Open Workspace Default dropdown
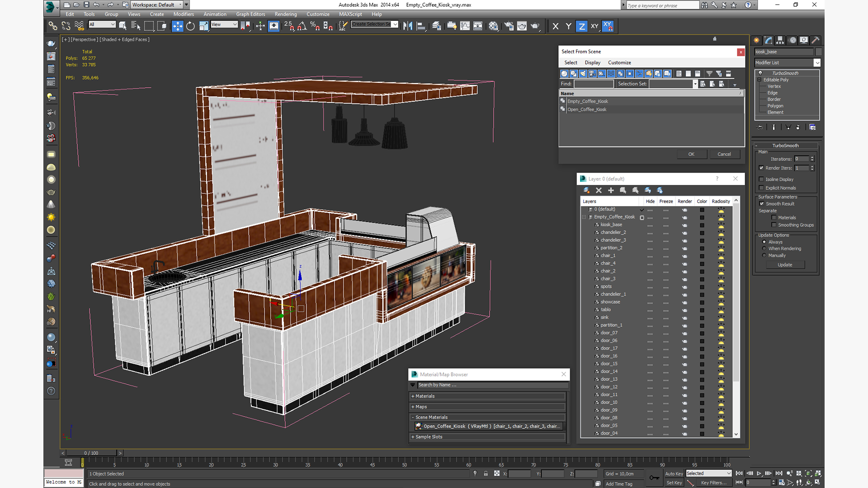Viewport: 868px width, 488px height. (157, 5)
